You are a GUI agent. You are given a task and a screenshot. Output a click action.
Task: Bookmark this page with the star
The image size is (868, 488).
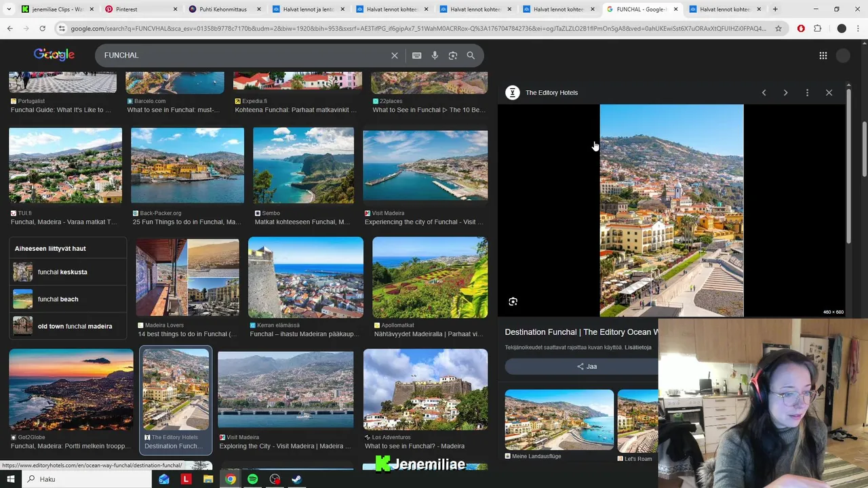[x=778, y=28]
